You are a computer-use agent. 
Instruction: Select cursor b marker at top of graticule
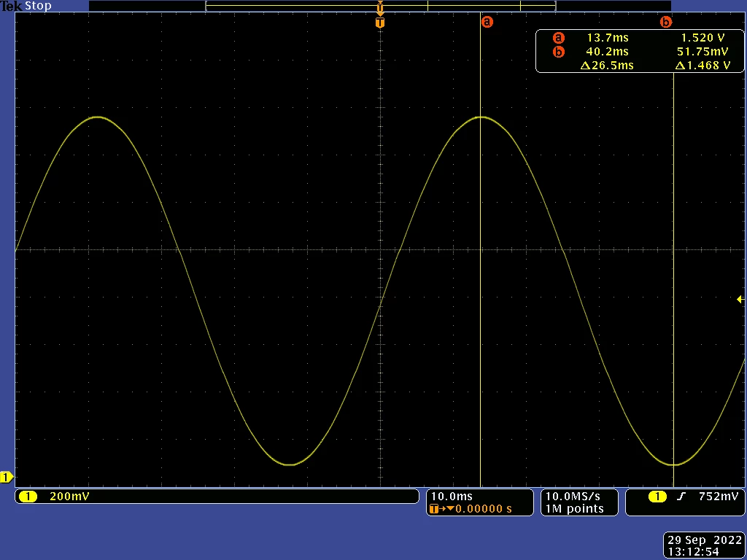point(665,21)
